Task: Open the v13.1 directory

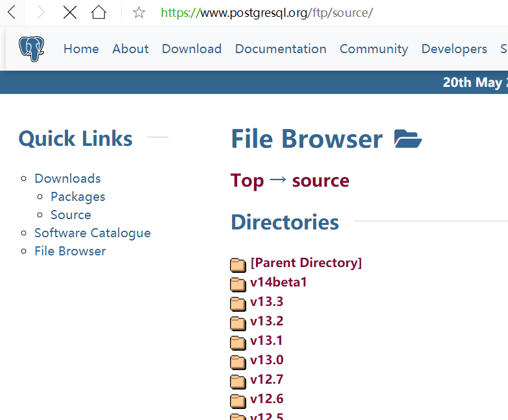Action: tap(266, 341)
